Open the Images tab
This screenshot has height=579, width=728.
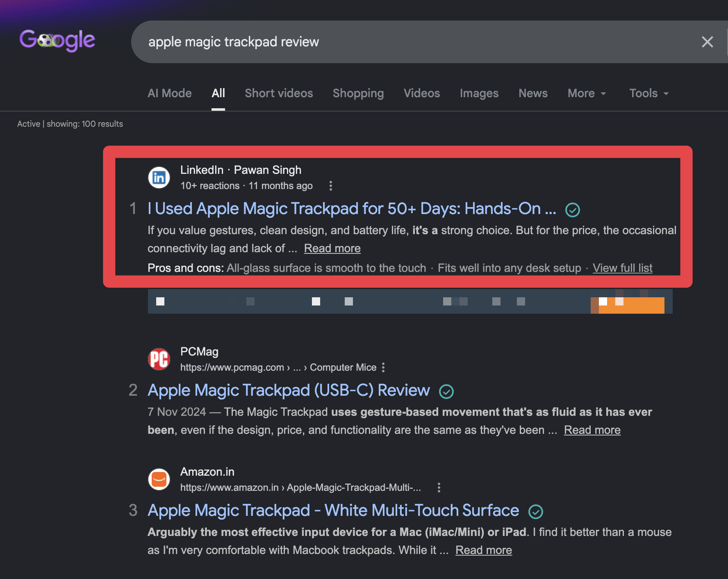tap(479, 93)
